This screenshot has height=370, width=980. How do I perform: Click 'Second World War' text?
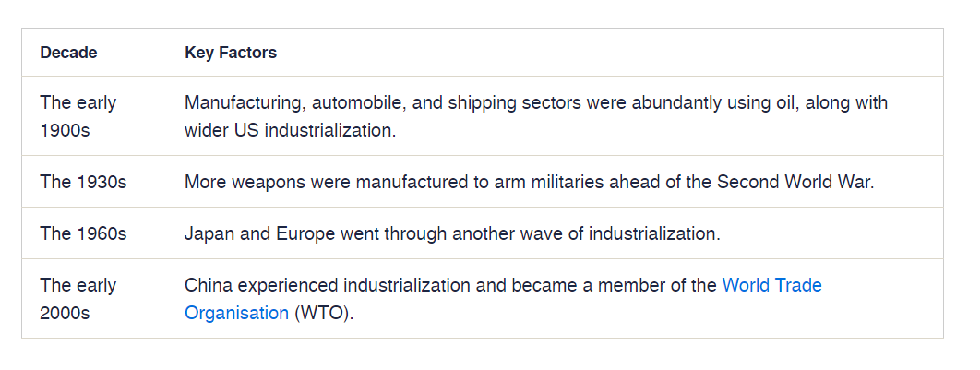coord(795,182)
